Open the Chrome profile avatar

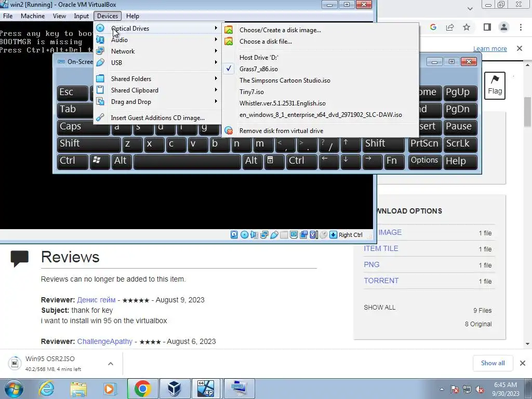(504, 27)
